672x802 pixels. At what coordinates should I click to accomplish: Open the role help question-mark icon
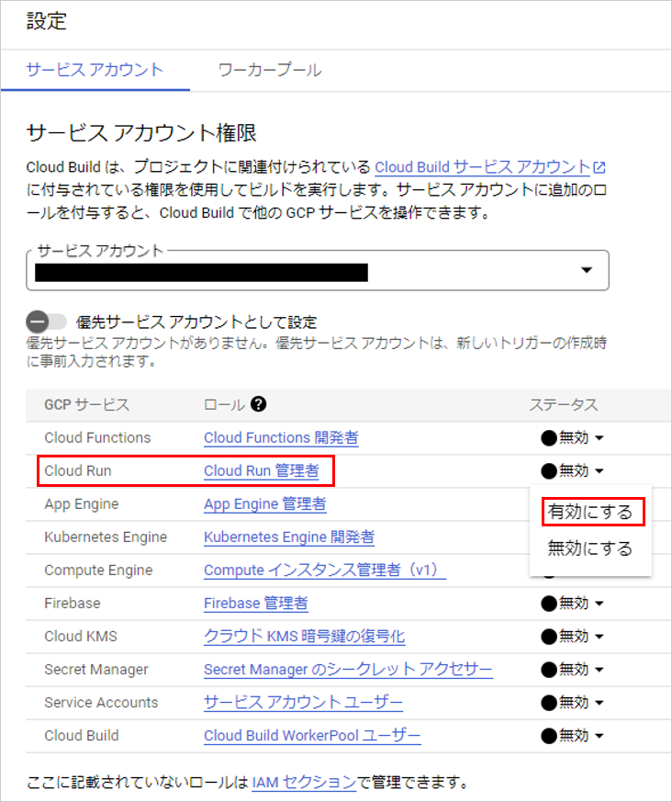[x=258, y=404]
